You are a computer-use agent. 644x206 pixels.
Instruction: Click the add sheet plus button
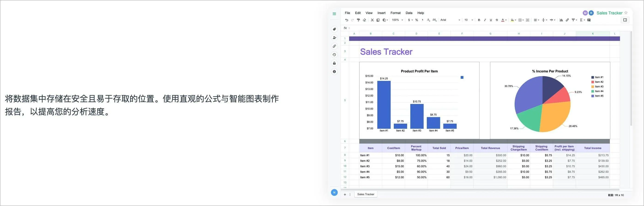point(345,194)
